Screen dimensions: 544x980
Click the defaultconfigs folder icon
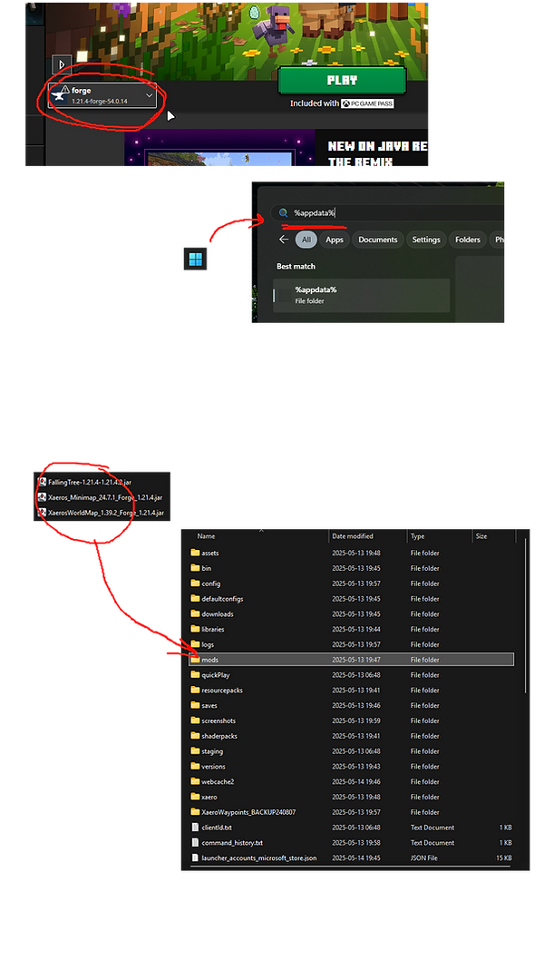pos(195,599)
